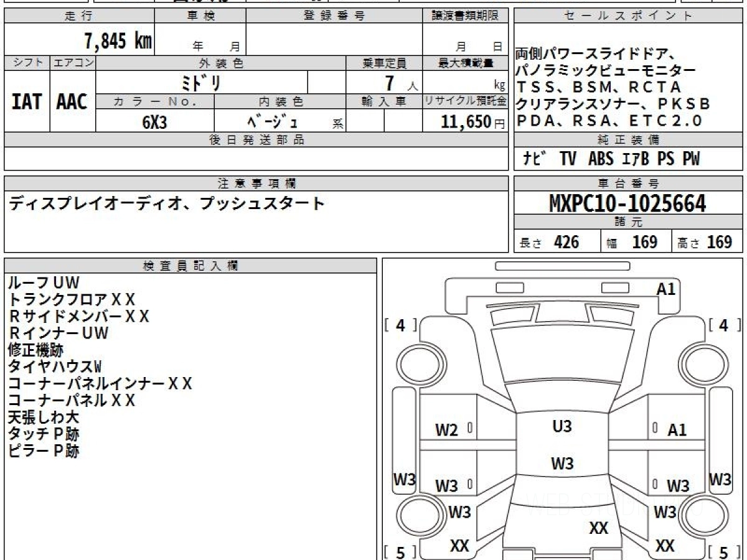The width and height of the screenshot is (747, 560).
Task: Select the 車検 header cell
Action: (x=200, y=16)
